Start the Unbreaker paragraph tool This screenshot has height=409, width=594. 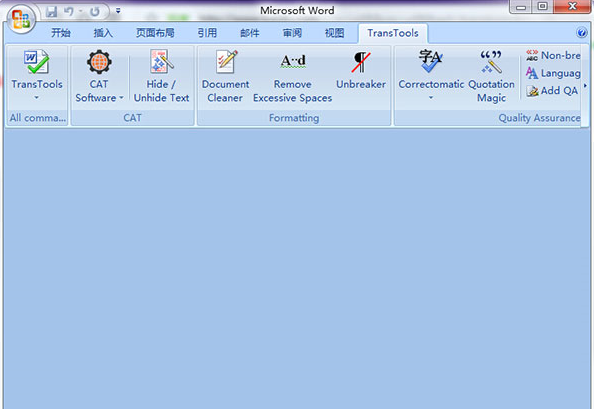361,70
